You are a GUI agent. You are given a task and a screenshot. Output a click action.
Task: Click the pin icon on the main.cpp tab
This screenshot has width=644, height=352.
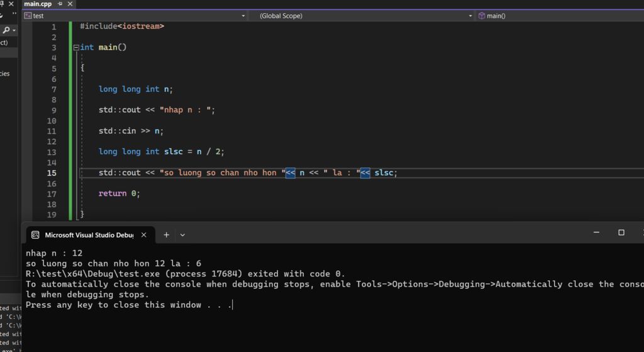[x=60, y=4]
